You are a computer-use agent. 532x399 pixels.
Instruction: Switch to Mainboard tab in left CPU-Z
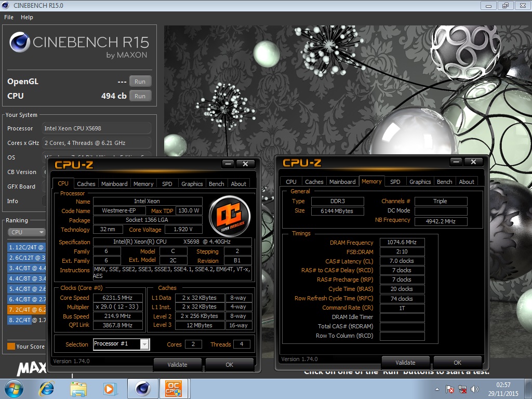(114, 184)
